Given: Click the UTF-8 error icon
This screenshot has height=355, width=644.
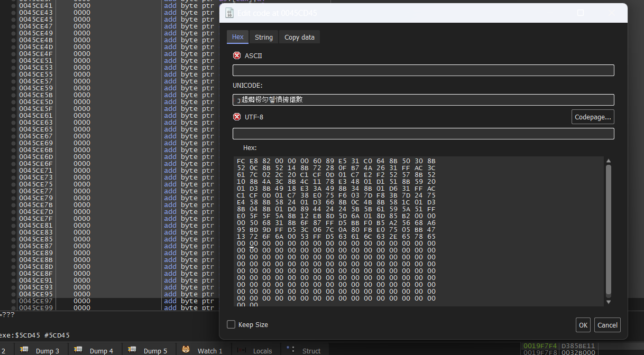Looking at the screenshot, I should click(x=237, y=117).
